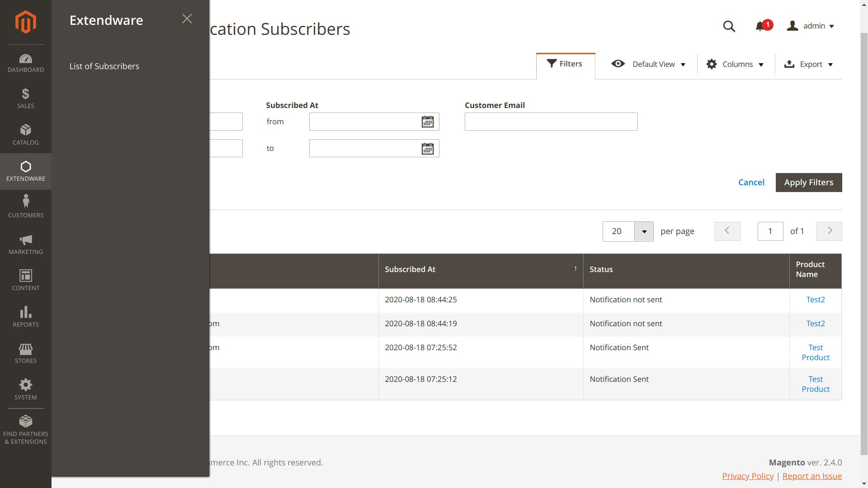This screenshot has height=488, width=868.
Task: Click the date 2020-08-18 07:25:12
Action: (421, 379)
